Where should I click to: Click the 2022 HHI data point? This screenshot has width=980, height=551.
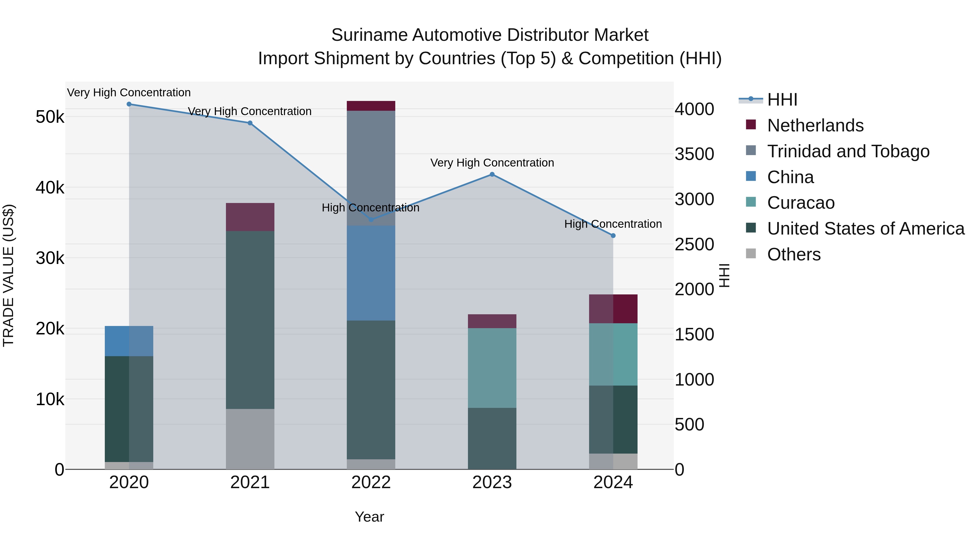(371, 220)
